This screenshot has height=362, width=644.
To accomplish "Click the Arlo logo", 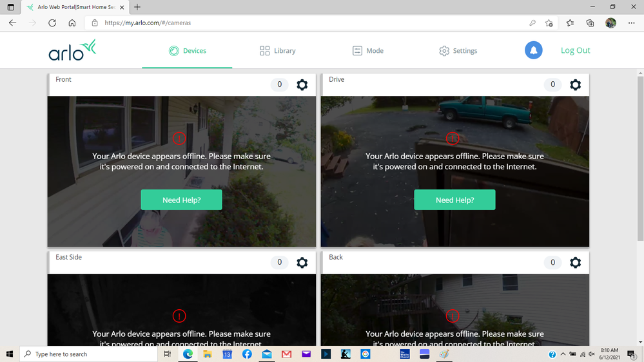I will [x=72, y=50].
